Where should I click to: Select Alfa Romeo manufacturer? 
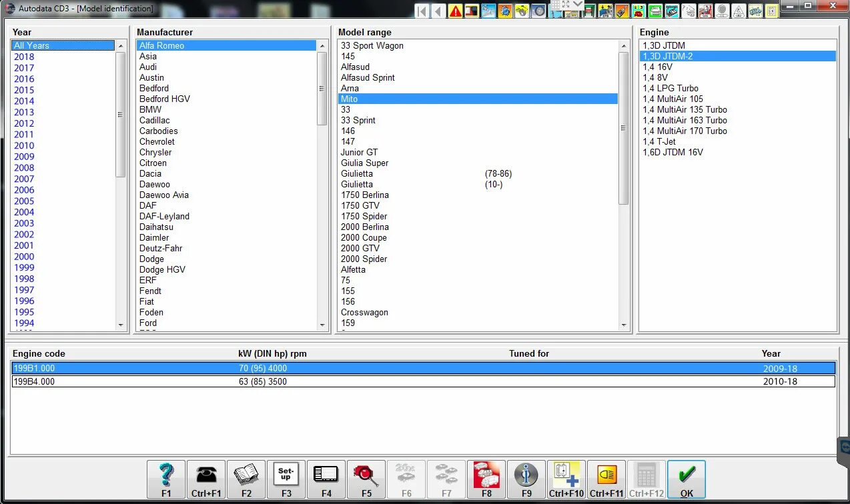226,45
